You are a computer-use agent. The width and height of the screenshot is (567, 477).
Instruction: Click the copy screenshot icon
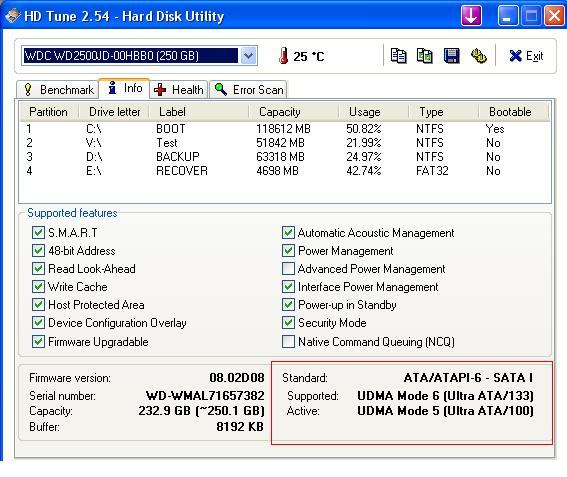425,56
